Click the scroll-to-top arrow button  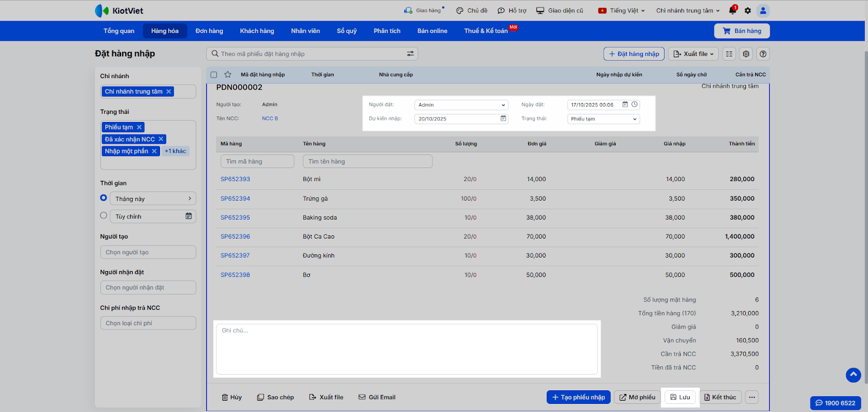click(853, 375)
